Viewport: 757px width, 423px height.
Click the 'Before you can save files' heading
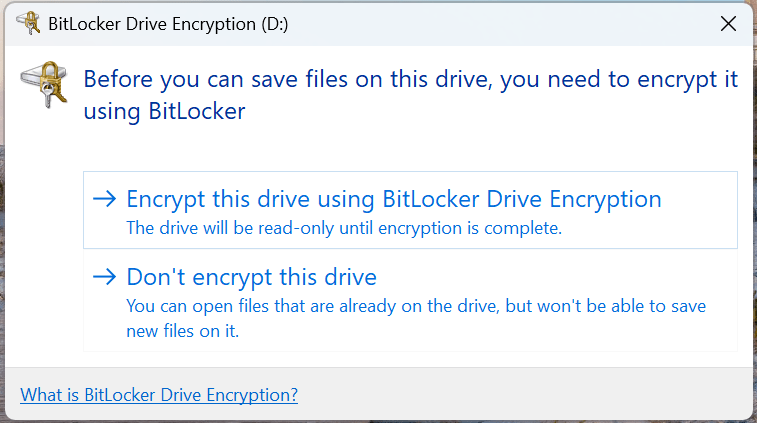pyautogui.click(x=410, y=80)
